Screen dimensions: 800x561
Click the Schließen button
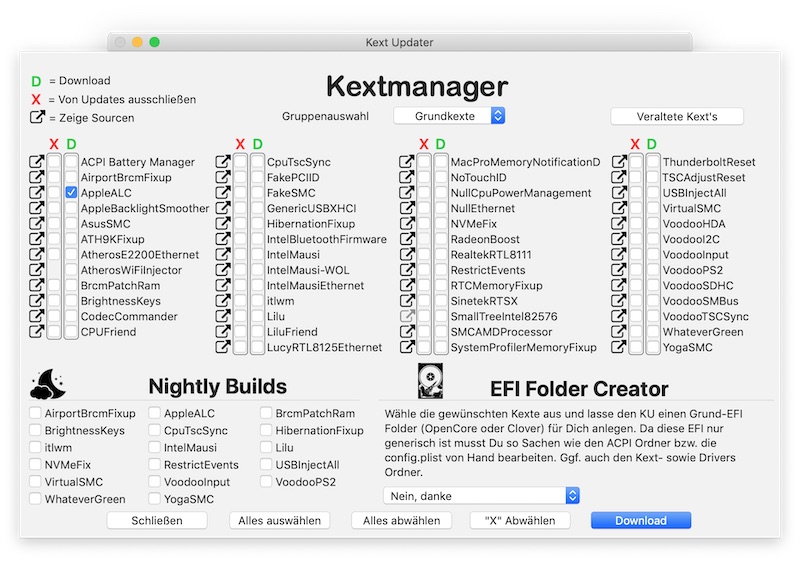pyautogui.click(x=157, y=521)
